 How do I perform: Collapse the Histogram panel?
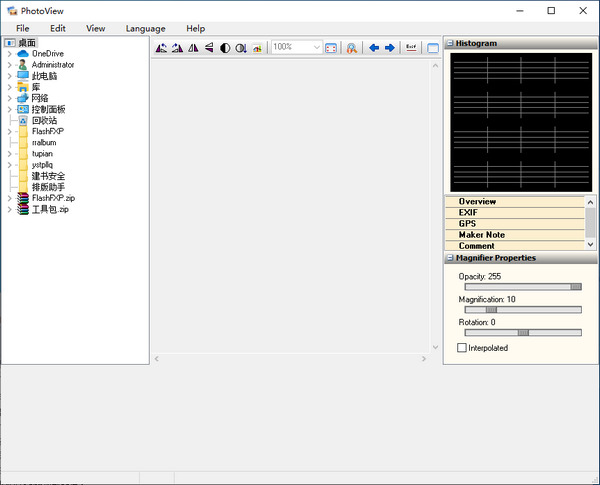(449, 44)
